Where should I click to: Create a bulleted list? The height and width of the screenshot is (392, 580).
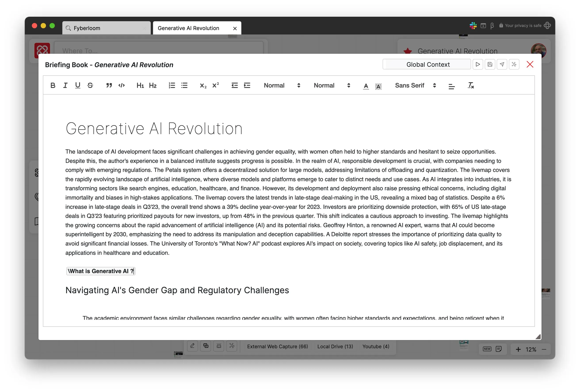(x=184, y=86)
